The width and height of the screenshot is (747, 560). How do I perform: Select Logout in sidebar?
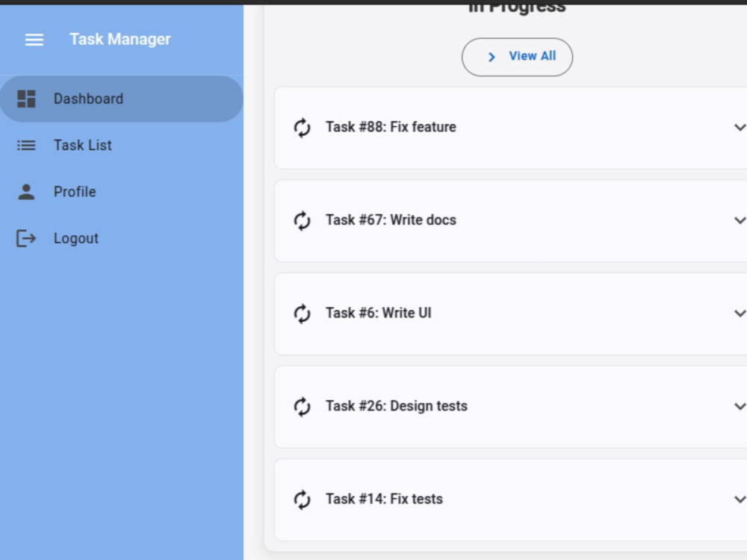click(x=122, y=238)
